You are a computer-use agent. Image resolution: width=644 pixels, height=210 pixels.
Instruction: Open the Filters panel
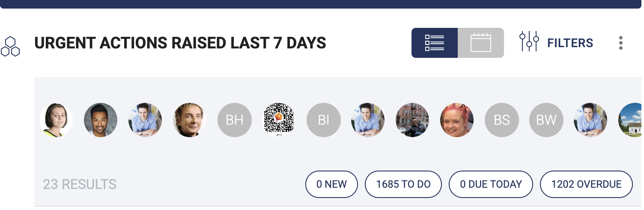556,43
